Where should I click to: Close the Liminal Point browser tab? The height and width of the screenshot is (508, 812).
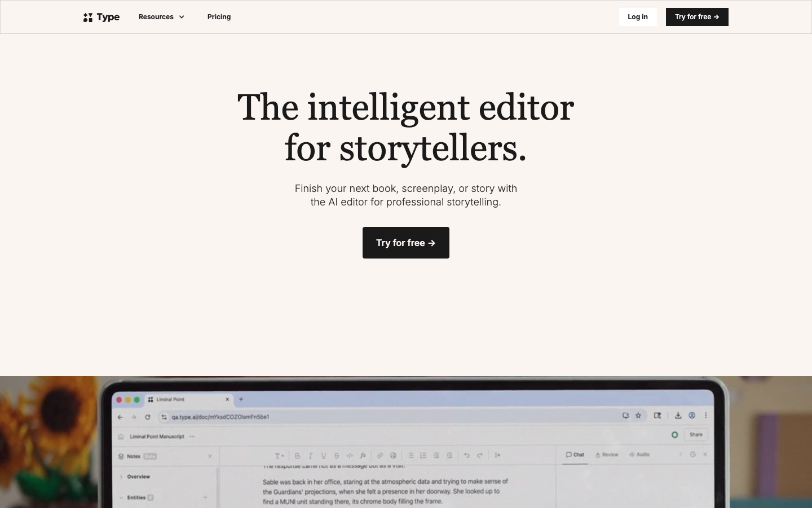pos(227,399)
